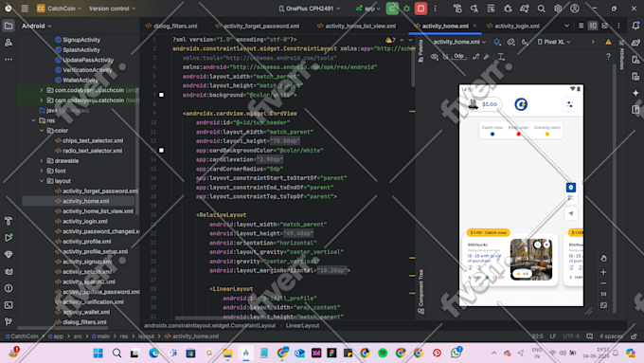The height and width of the screenshot is (363, 644).
Task: Switch editor to Split view
Action: click(x=593, y=26)
